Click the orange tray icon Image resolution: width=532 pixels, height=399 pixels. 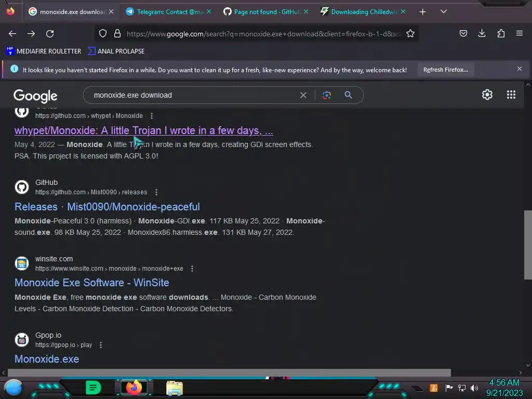[434, 388]
